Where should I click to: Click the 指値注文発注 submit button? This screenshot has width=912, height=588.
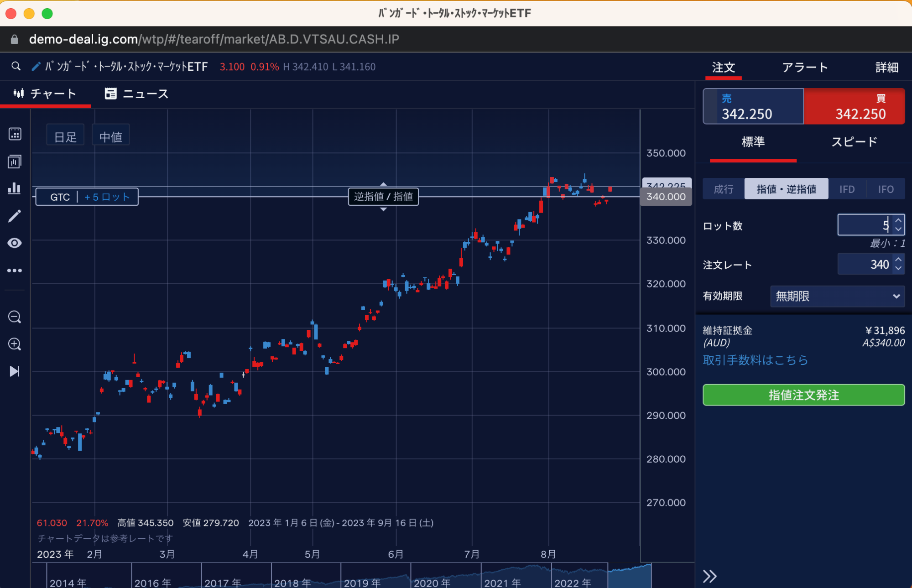coord(803,395)
